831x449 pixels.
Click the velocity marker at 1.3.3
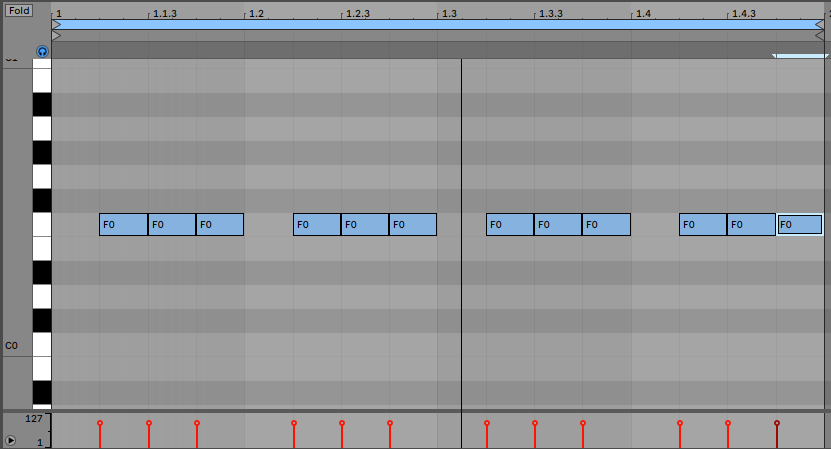[535, 423]
